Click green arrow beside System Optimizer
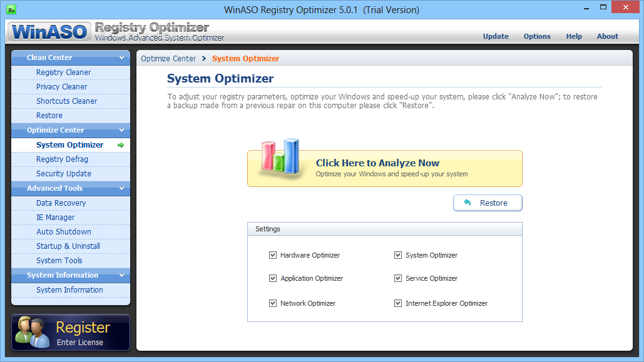This screenshot has height=362, width=644. click(x=121, y=145)
